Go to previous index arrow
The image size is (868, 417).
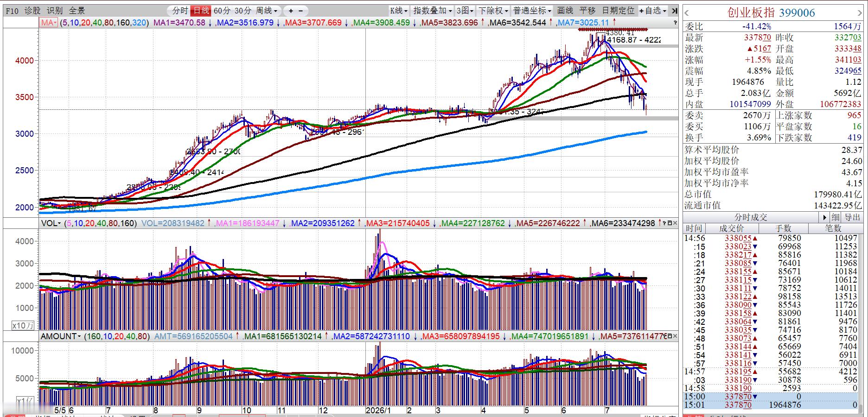point(687,13)
